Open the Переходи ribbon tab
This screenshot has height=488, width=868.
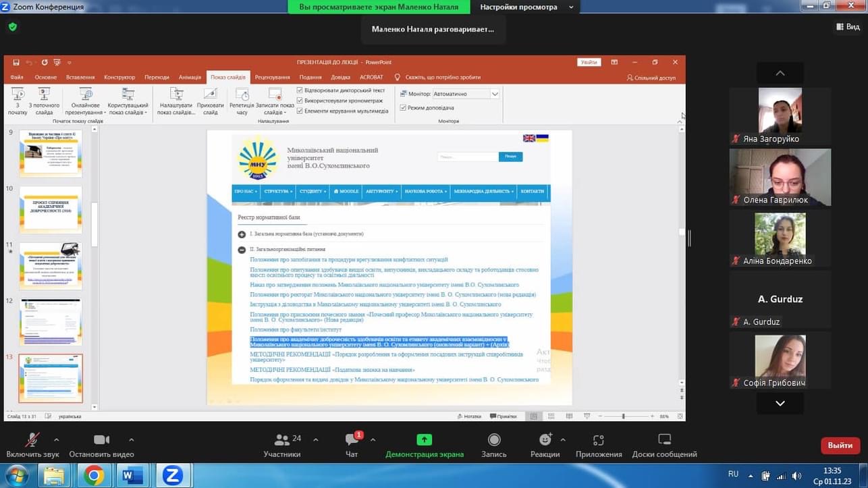[x=157, y=78]
